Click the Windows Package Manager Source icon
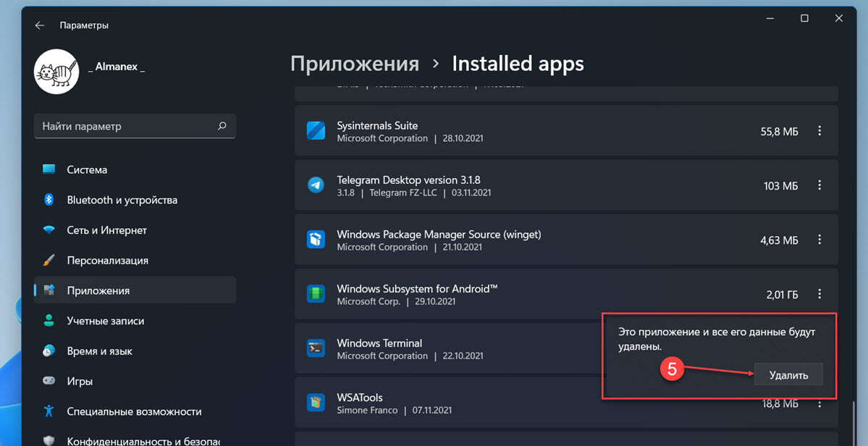The image size is (868, 446). click(x=316, y=240)
